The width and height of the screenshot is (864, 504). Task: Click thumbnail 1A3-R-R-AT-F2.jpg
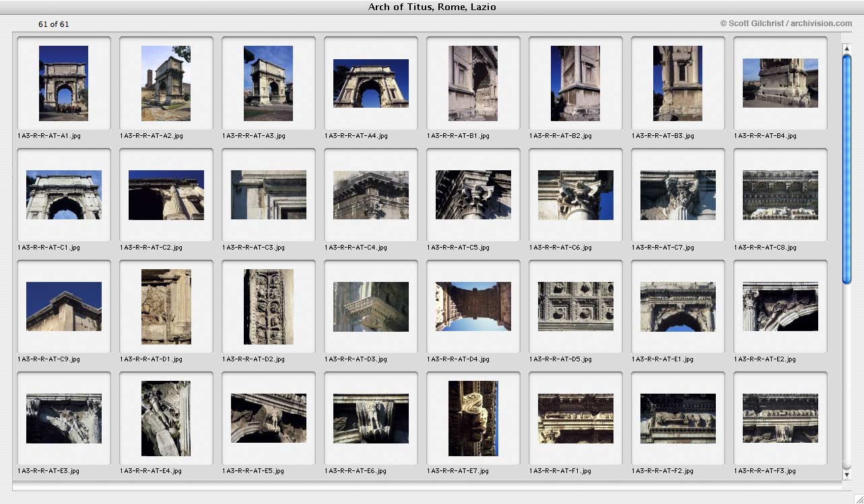click(x=678, y=419)
